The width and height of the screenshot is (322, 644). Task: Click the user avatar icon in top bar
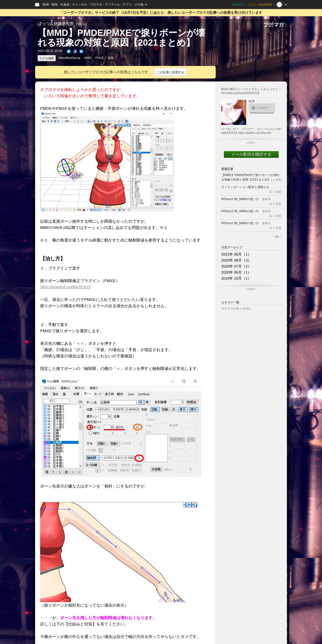(x=279, y=5)
